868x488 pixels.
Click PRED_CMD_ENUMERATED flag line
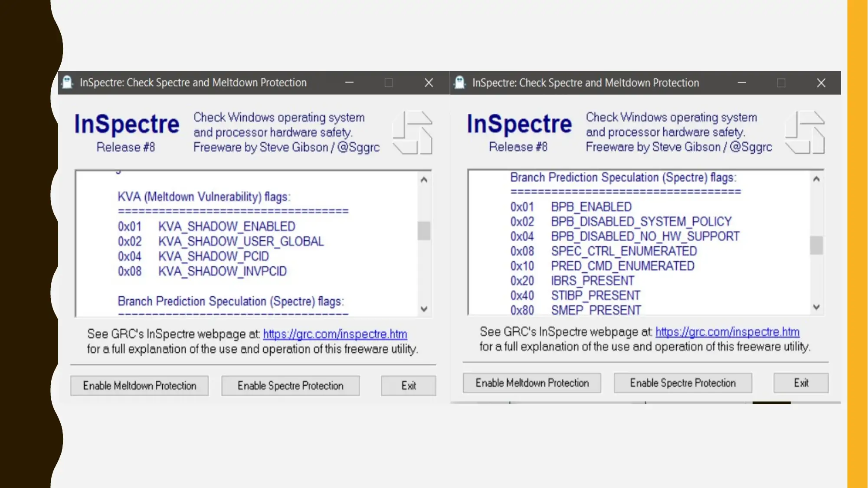pos(602,266)
